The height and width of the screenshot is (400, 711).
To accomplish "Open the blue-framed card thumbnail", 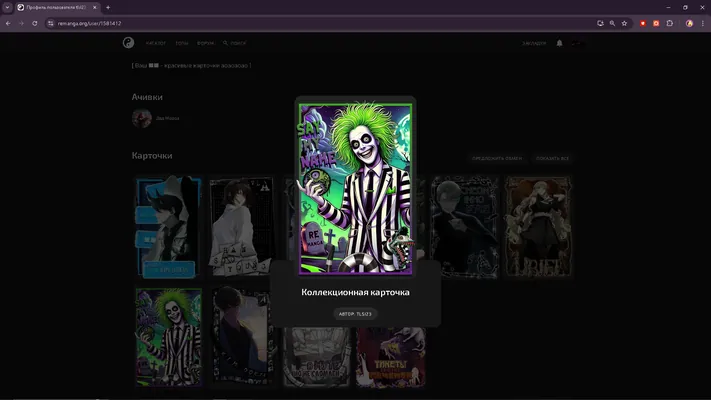I will [x=169, y=227].
